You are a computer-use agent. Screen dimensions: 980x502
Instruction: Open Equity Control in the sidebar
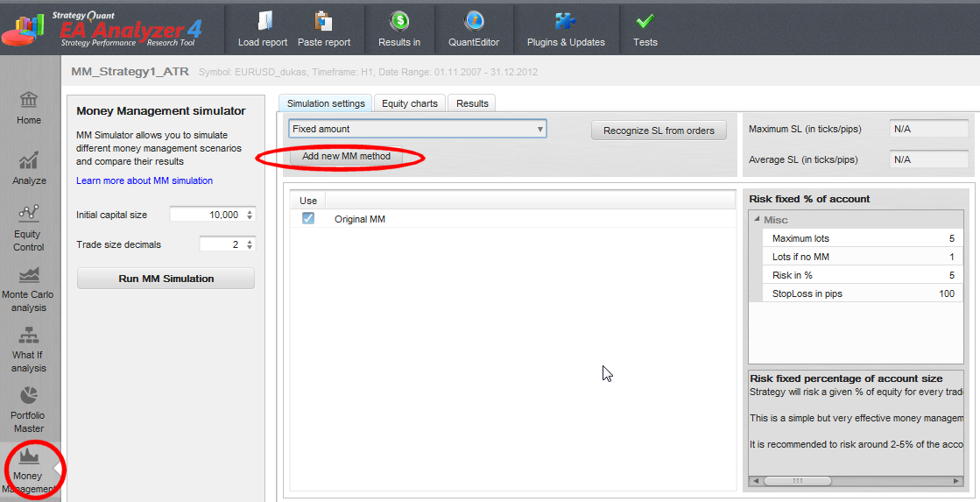pos(29,228)
